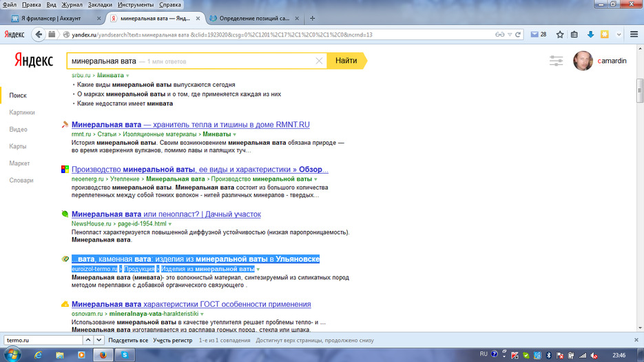The image size is (644, 362).
Task: Open the Правка menu
Action: (31, 5)
